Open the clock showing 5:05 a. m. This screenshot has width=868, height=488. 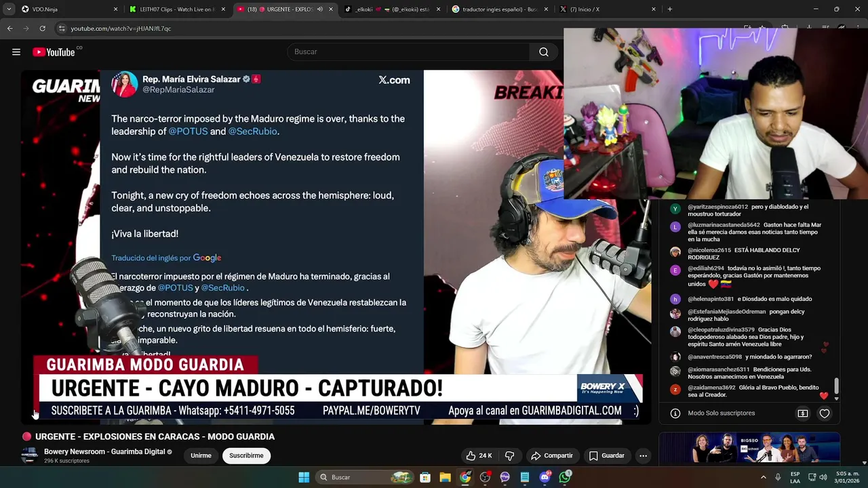pyautogui.click(x=848, y=477)
